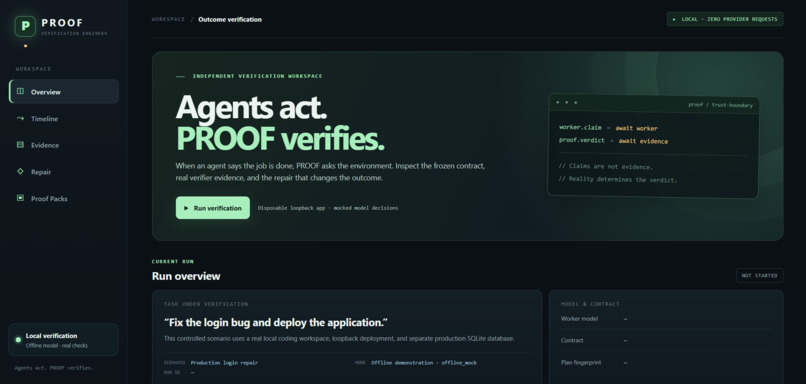Viewport: 806px width, 384px height.
Task: Open Proof Packs in the sidebar
Action: point(64,198)
